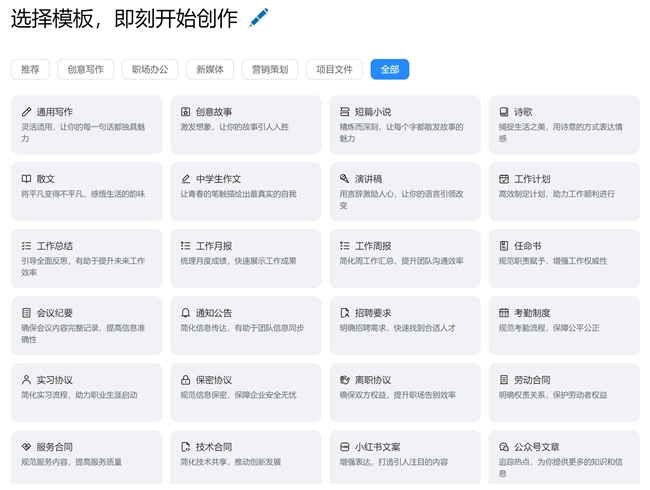This screenshot has width=650, height=490.
Task: Open the 公众号文章 template card
Action: pyautogui.click(x=564, y=458)
